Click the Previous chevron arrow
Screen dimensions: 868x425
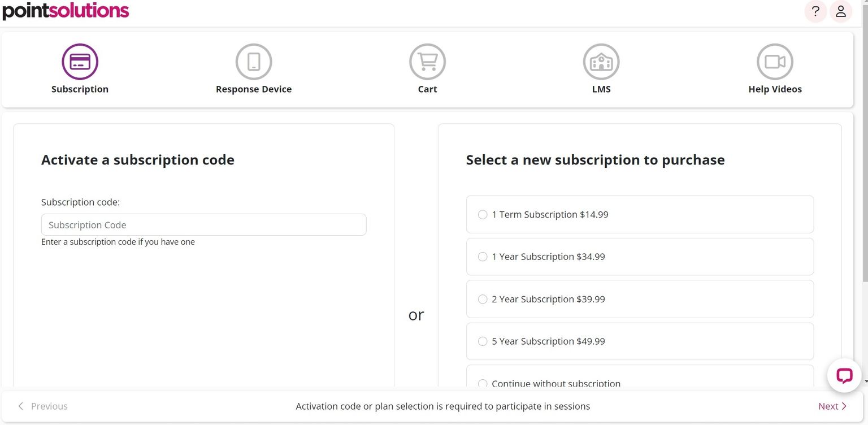(x=21, y=406)
